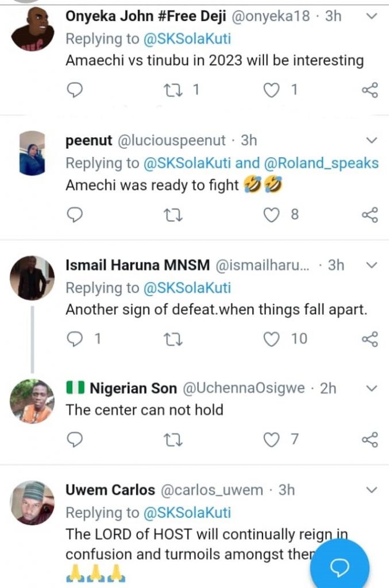The width and height of the screenshot is (389, 588).
Task: Expand options chevron on Onyeka John's tweet
Action: click(x=372, y=16)
